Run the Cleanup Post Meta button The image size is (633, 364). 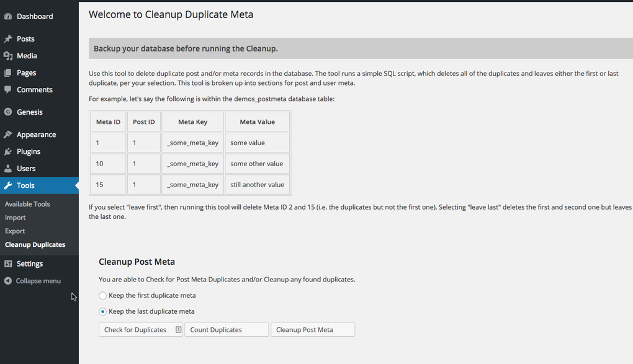point(313,330)
